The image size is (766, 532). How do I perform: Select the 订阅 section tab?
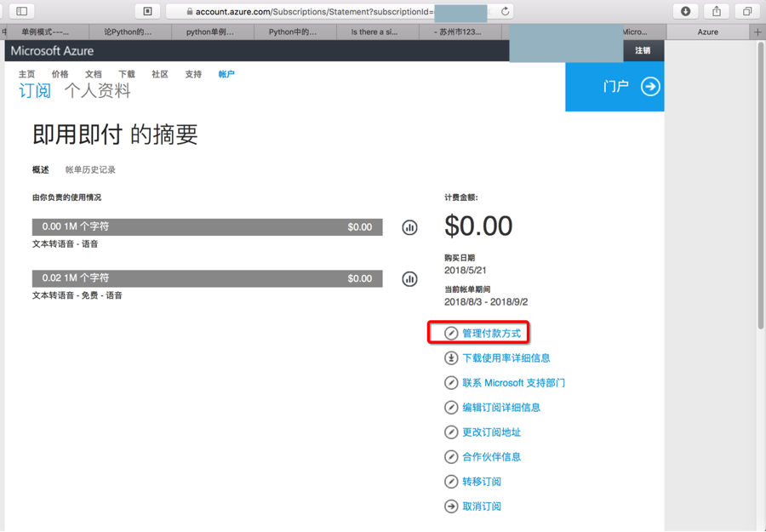click(x=35, y=91)
